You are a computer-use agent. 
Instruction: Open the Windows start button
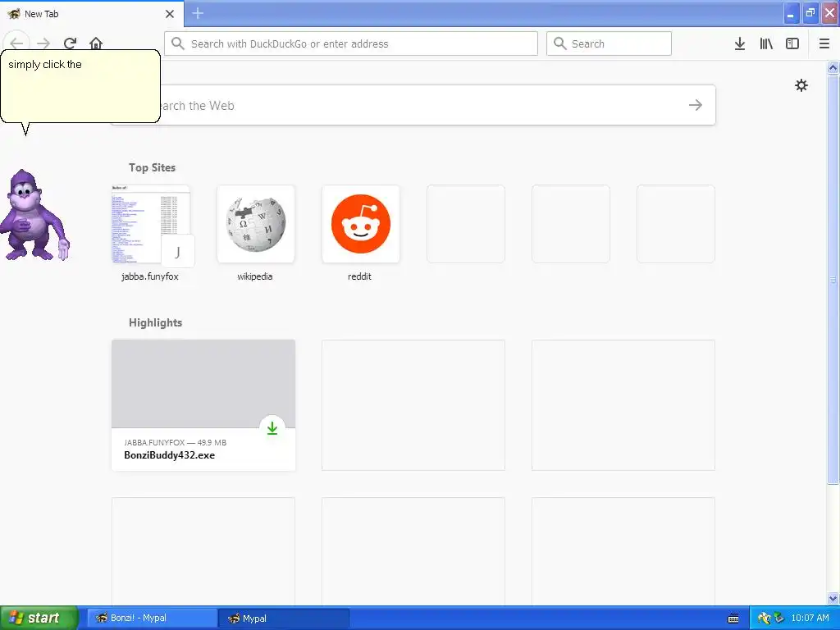click(x=39, y=618)
